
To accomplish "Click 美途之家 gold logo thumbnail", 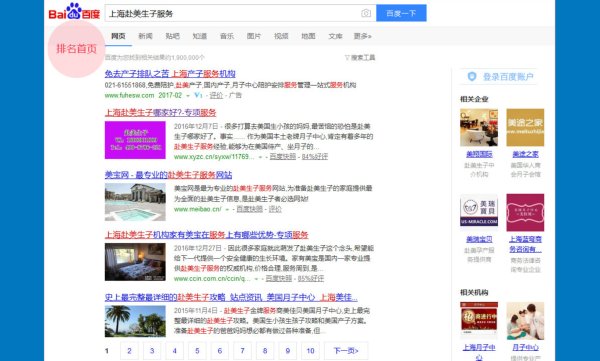I will [x=525, y=127].
